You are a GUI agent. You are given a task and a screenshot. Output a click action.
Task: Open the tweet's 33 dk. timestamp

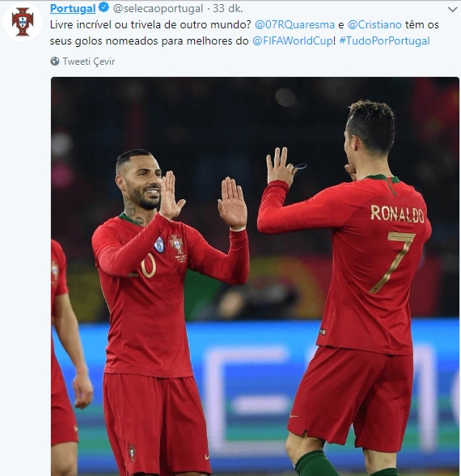228,8
